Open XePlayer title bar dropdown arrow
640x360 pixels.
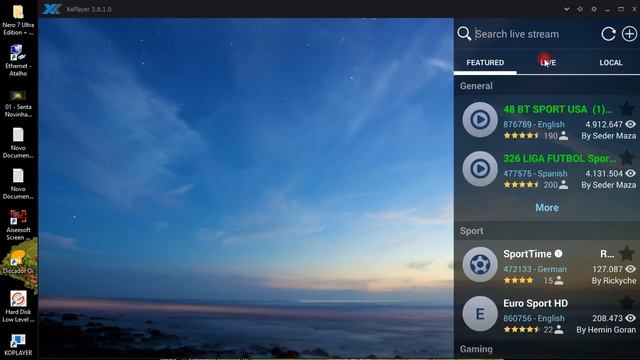(x=567, y=9)
